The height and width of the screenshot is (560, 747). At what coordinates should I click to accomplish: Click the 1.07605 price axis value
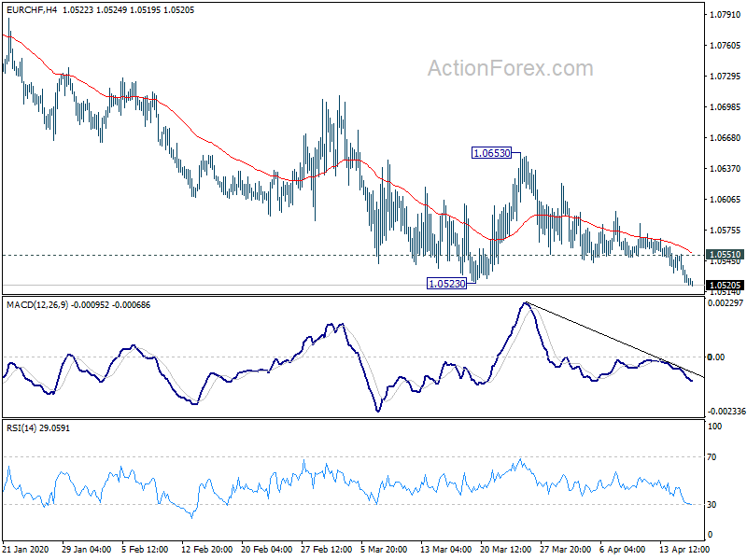coord(726,45)
